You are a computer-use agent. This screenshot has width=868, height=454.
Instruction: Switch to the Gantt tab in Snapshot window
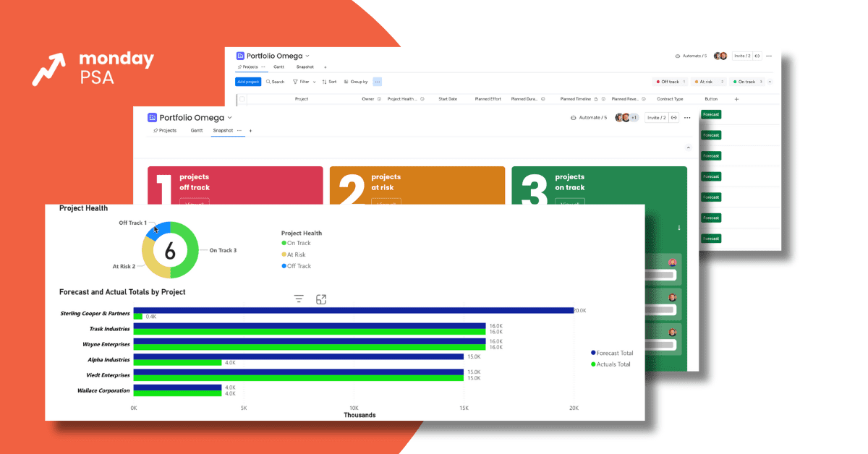(x=197, y=131)
